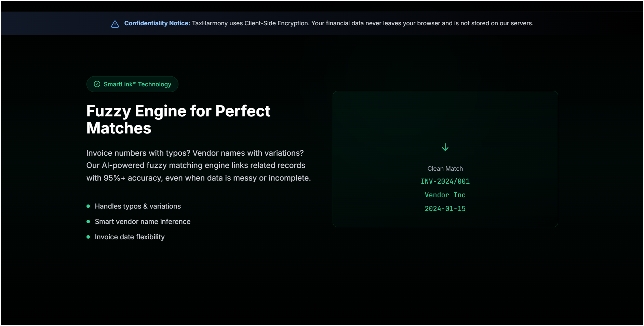Select the SmartLink™ Technology badge
Screen dimensions: 644x326
click(132, 84)
